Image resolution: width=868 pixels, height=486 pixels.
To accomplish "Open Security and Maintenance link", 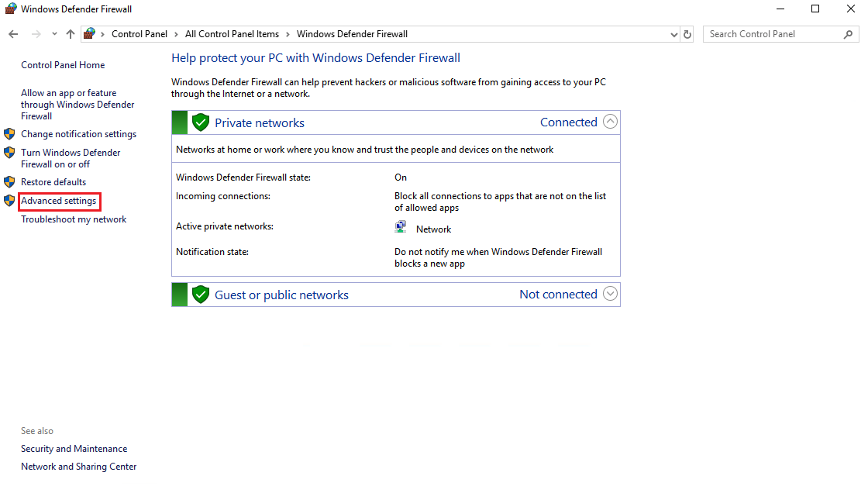I will tap(74, 449).
